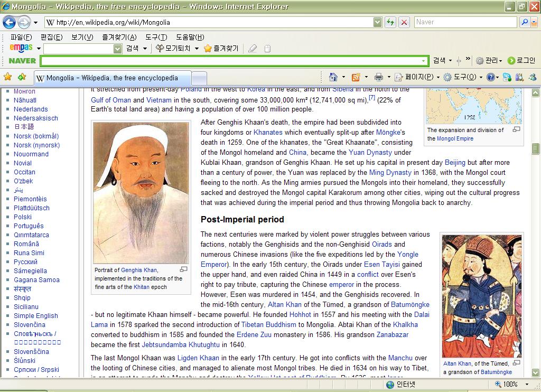The image size is (541, 392).
Task: Open the 편집(E) menu
Action: (51, 38)
